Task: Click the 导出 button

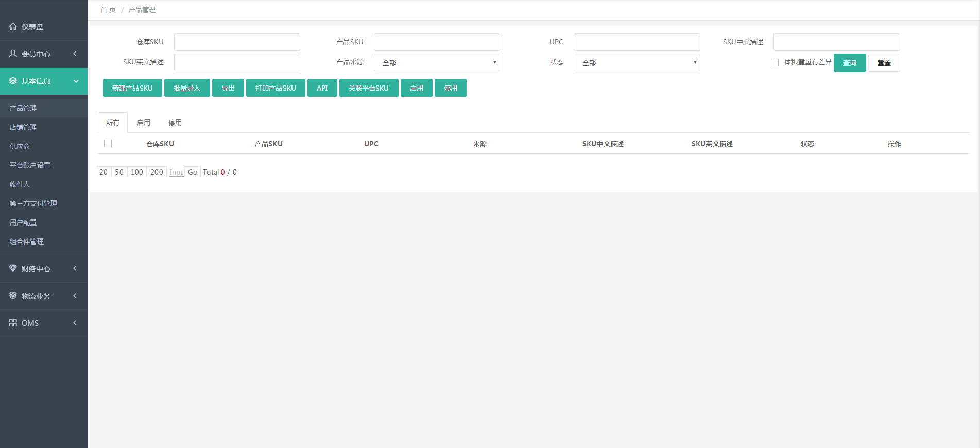Action: tap(228, 88)
